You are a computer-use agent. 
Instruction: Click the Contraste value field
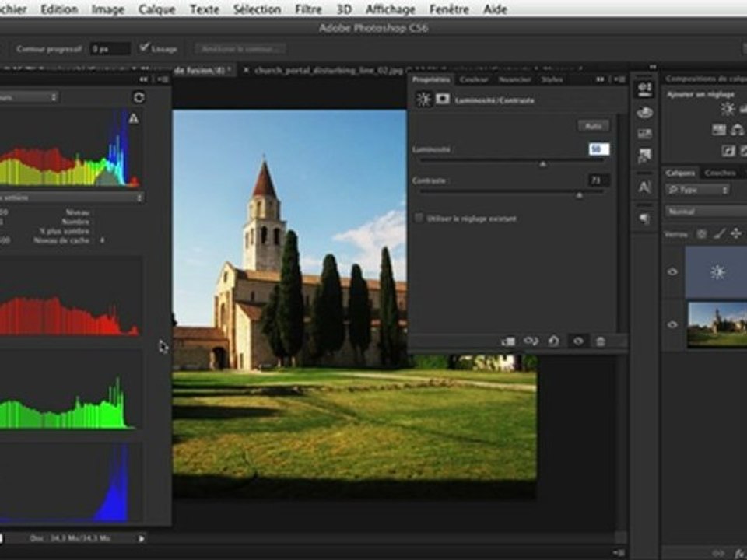pyautogui.click(x=598, y=180)
